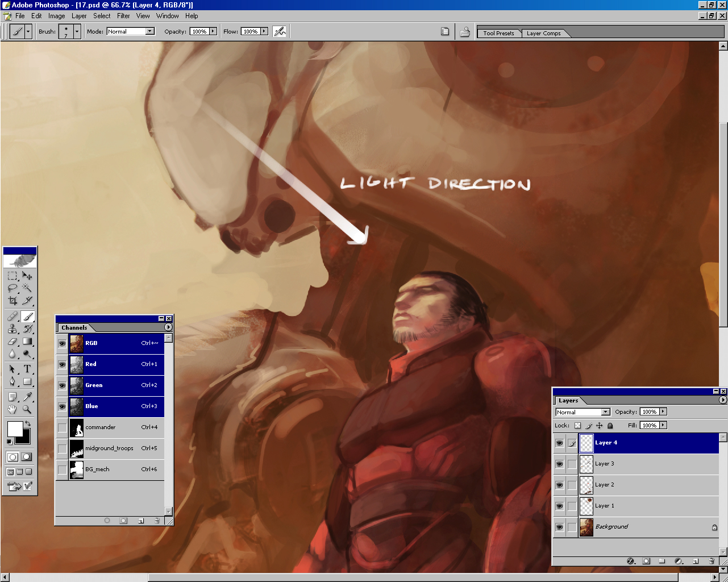Open the Layers panel options menu
The height and width of the screenshot is (582, 728).
pos(723,400)
